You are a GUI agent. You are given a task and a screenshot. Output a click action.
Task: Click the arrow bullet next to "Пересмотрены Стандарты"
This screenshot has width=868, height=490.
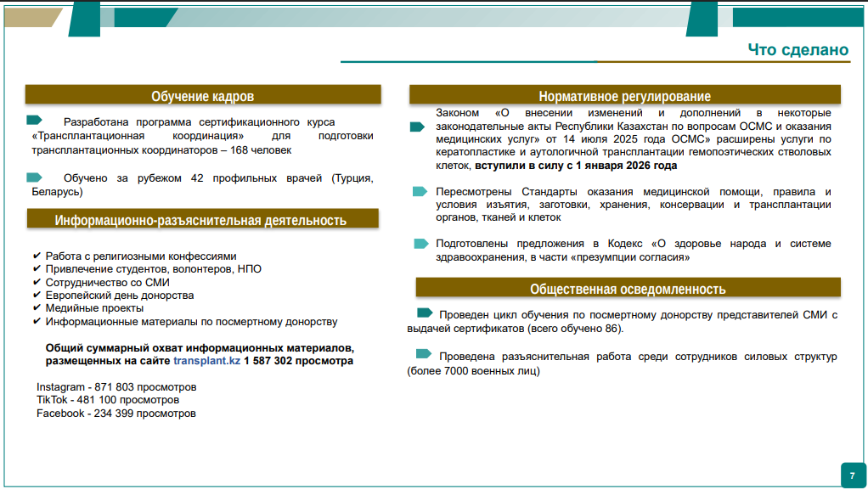(x=420, y=191)
